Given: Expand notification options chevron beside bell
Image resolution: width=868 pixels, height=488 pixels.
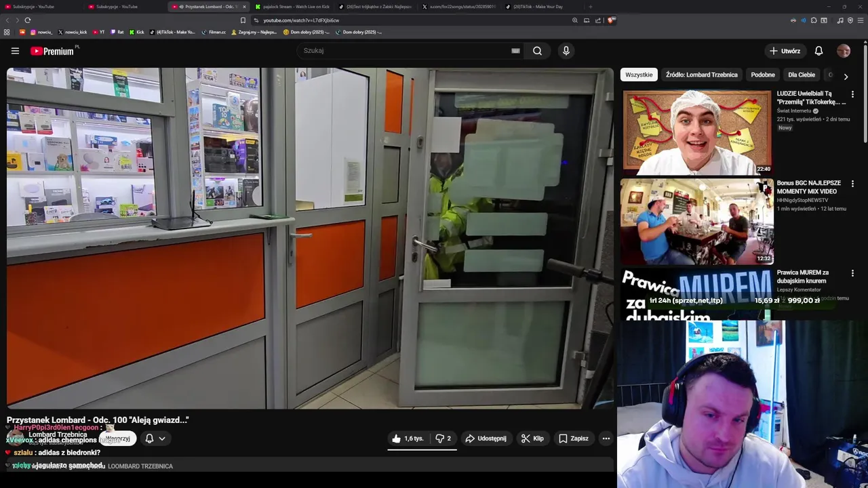Looking at the screenshot, I should point(162,439).
